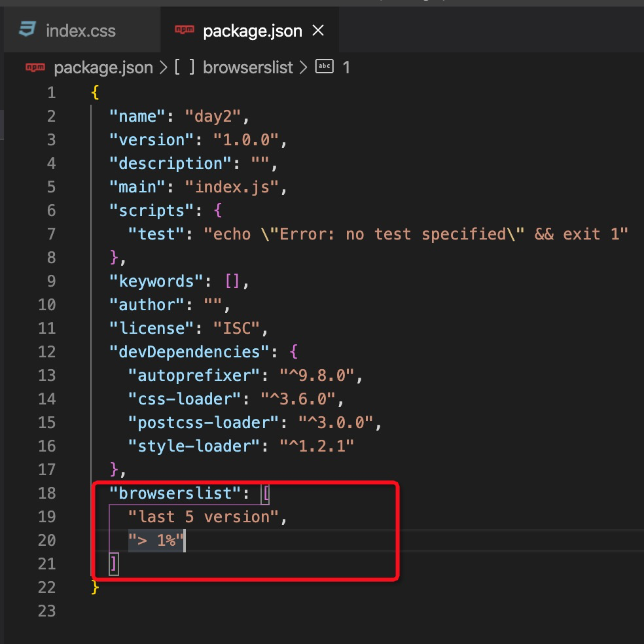Image resolution: width=644 pixels, height=644 pixels.
Task: Click the "css-loader" key
Action: click(185, 399)
